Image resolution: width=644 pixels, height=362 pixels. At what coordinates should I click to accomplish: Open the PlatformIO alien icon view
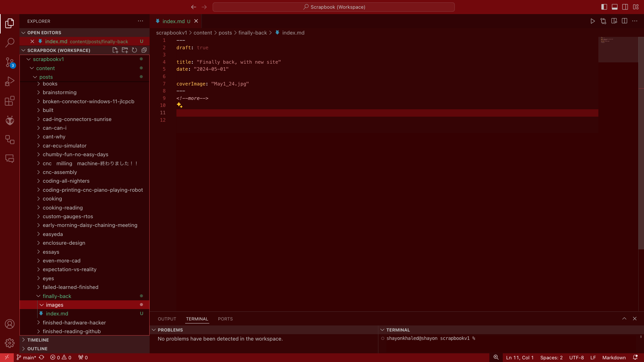pos(10,120)
